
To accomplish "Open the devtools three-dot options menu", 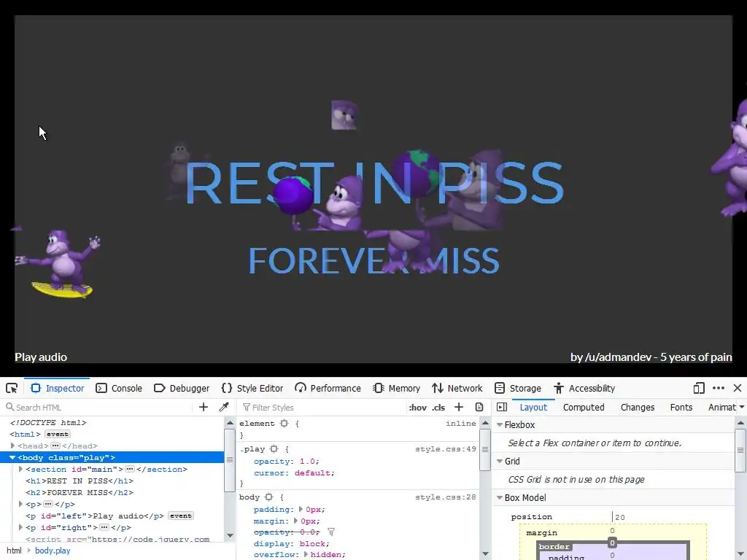I will pos(719,388).
